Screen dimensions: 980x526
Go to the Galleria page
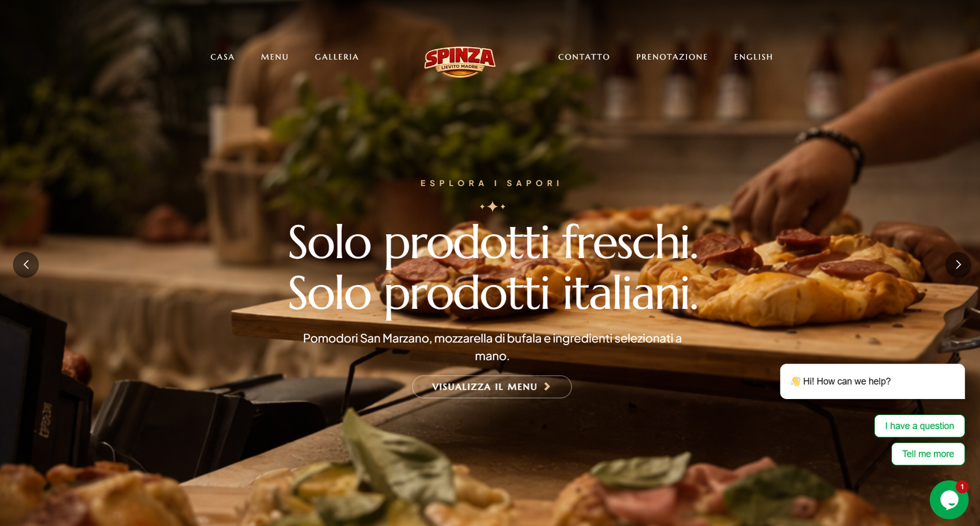coord(337,57)
